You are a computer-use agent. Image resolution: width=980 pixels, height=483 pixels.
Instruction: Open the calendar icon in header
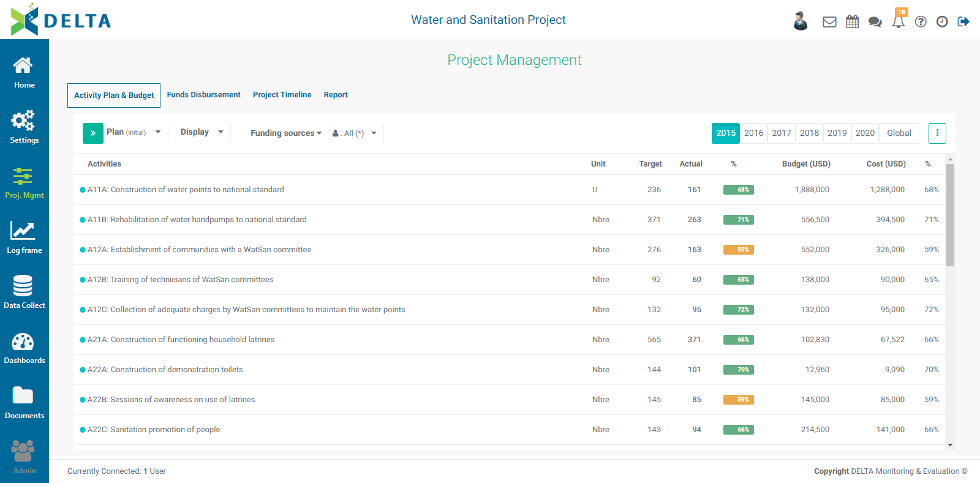(x=852, y=22)
